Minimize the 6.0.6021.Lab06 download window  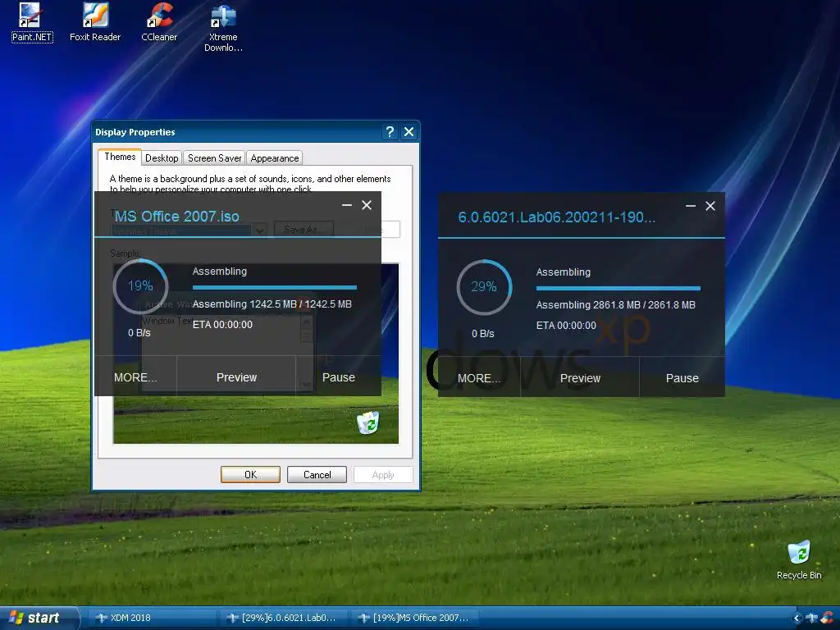[x=691, y=206]
